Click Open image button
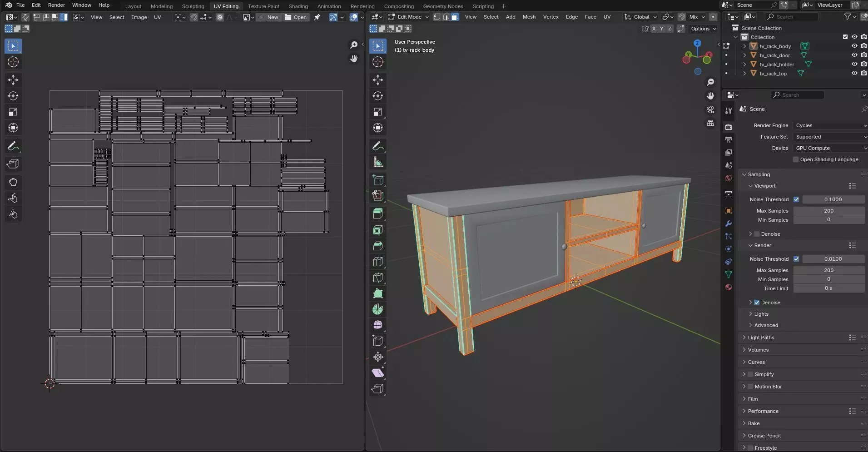The image size is (868, 452). 296,17
